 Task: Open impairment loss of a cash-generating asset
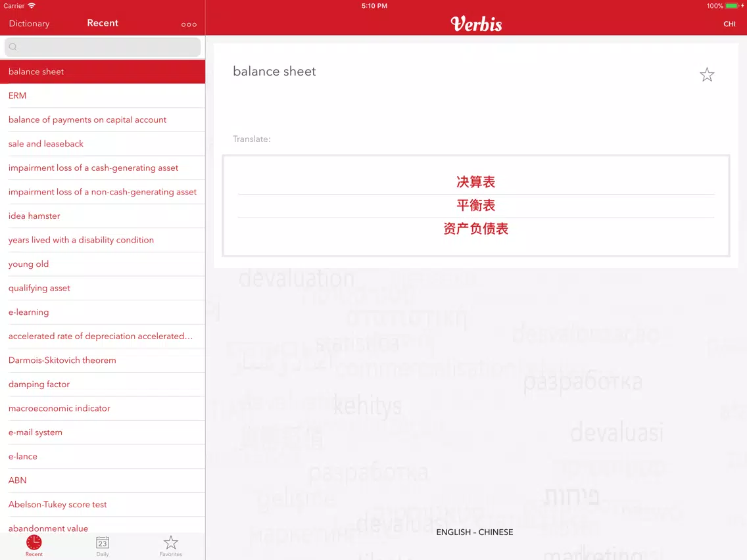(x=103, y=168)
